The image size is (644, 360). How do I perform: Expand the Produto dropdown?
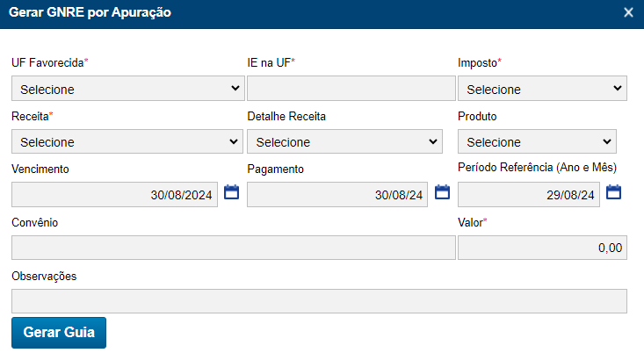[537, 141]
